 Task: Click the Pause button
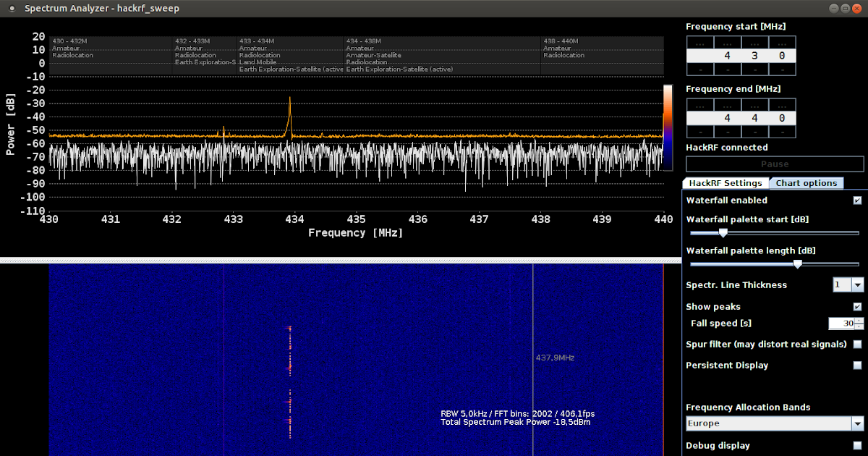pos(774,164)
